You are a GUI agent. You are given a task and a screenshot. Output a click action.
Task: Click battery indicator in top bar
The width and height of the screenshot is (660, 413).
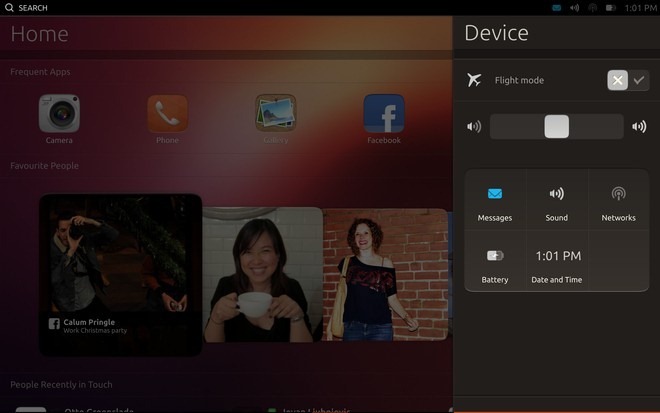(x=611, y=8)
